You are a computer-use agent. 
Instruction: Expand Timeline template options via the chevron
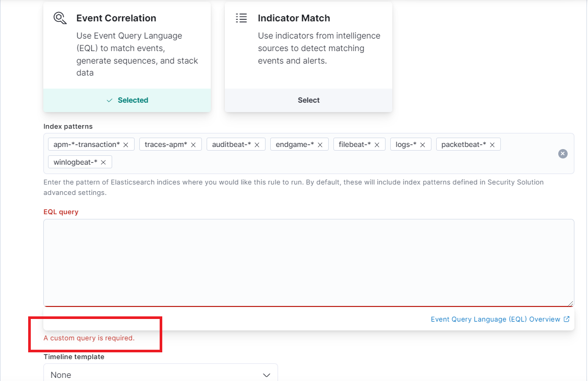267,375
